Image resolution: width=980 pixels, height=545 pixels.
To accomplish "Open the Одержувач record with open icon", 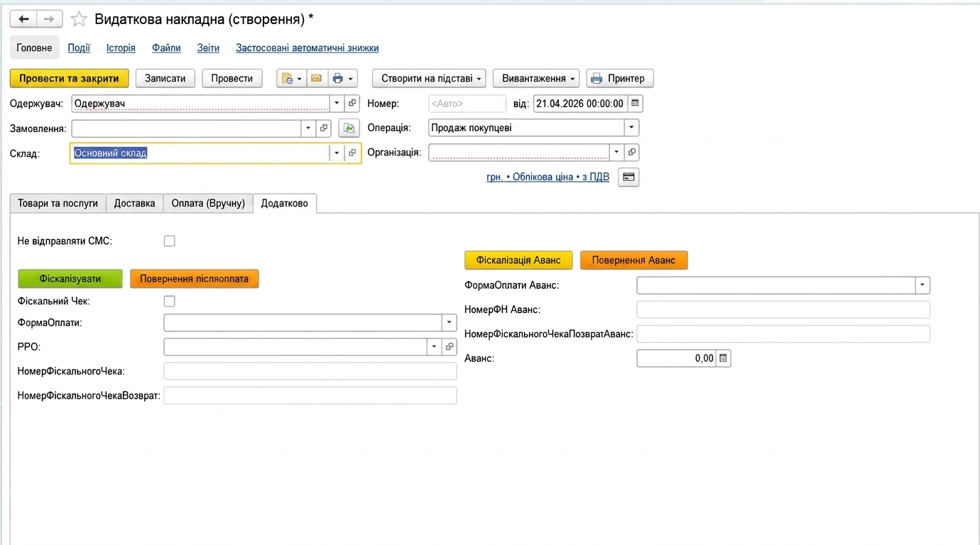I will coord(352,104).
